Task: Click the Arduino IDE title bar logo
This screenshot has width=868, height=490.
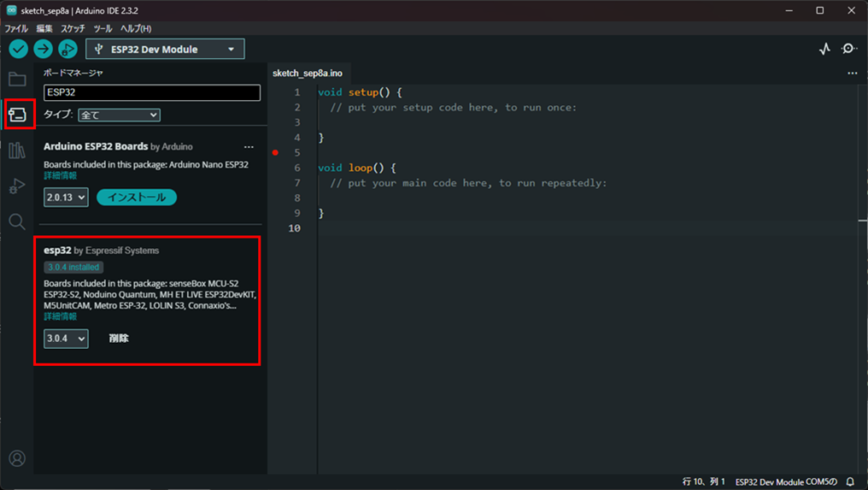Action: point(11,10)
